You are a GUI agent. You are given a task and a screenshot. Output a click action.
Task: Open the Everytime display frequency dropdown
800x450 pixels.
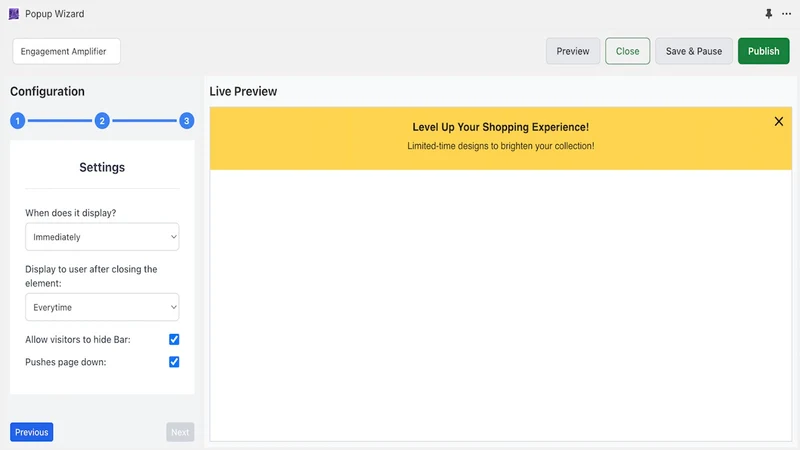(102, 307)
